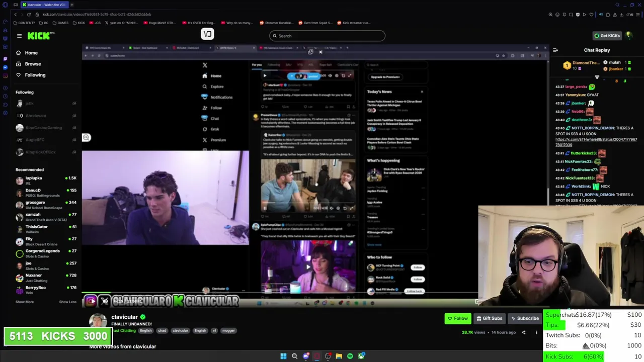Open the Kick streamer run bookmark
The image size is (644, 362).
pyautogui.click(x=354, y=23)
